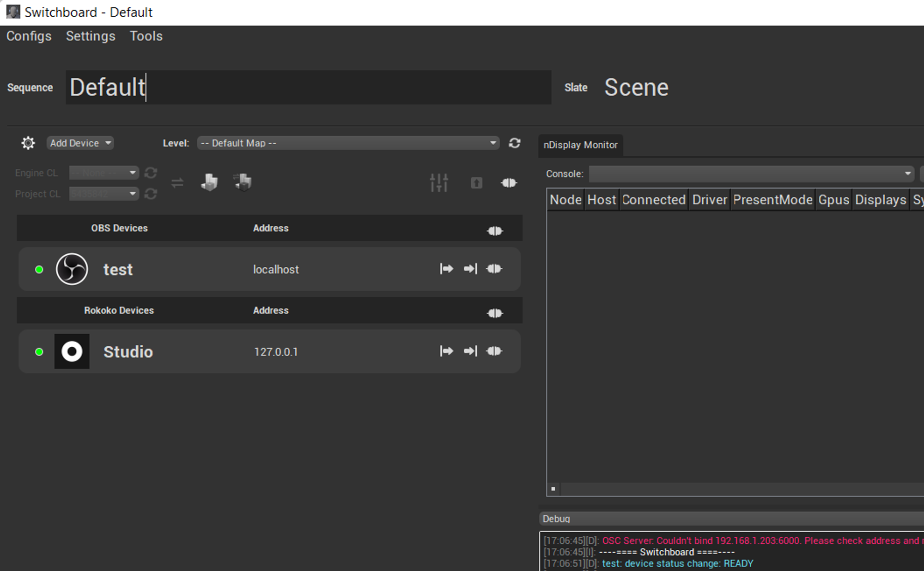
Task: Toggle the Studio device connection plug
Action: click(x=494, y=351)
